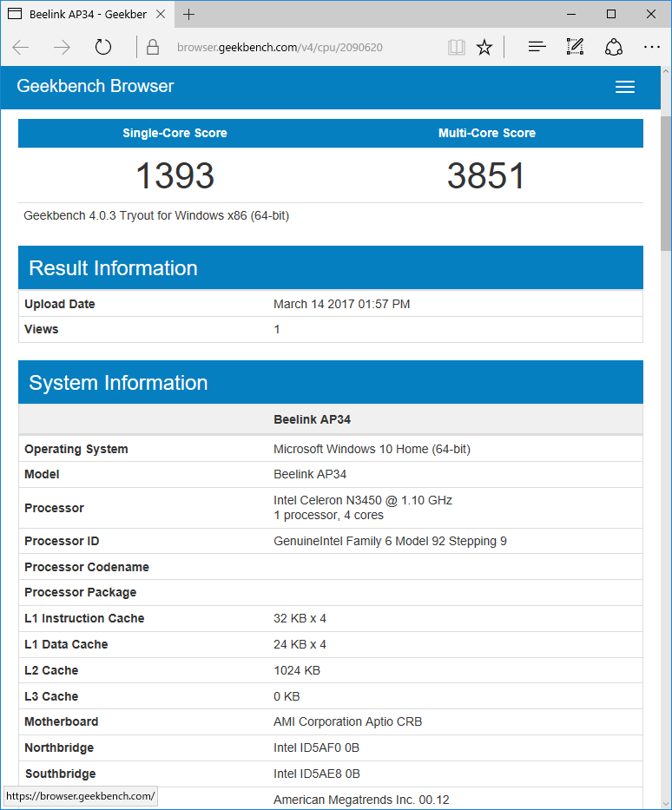672x810 pixels.
Task: Click upload date March 14 2017 value
Action: [x=341, y=304]
